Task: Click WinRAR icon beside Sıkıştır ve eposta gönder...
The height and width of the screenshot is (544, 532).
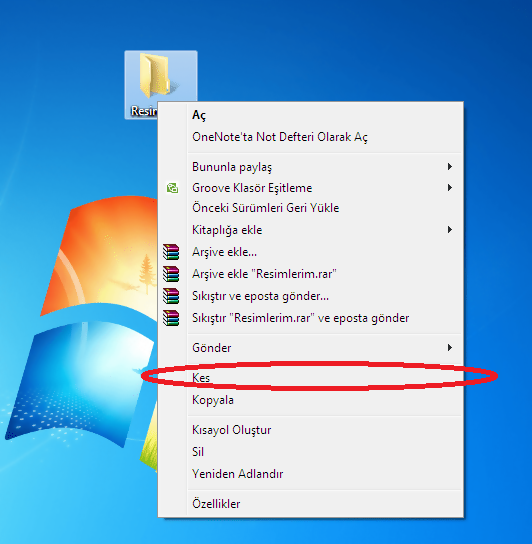Action: (171, 296)
